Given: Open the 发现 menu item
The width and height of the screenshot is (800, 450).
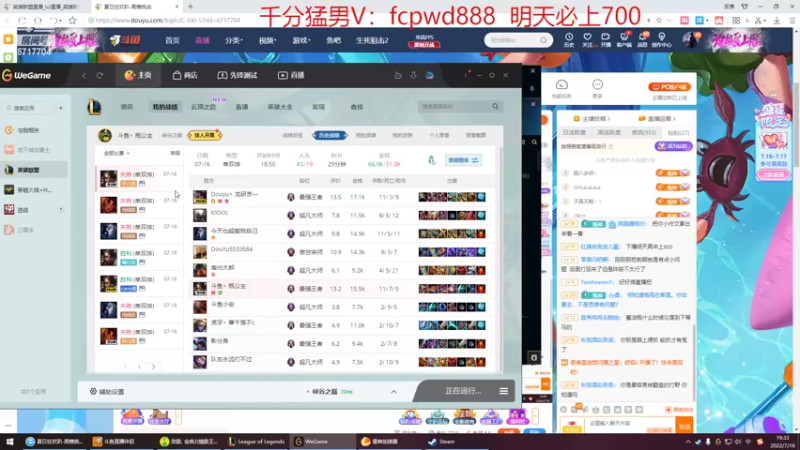Looking at the screenshot, I should pyautogui.click(x=318, y=107).
